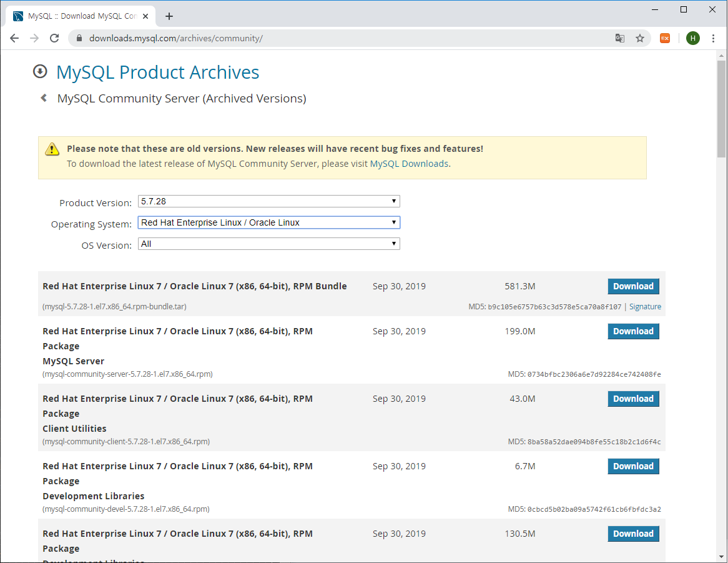Click the download circle icon beside Product Archives

40,71
